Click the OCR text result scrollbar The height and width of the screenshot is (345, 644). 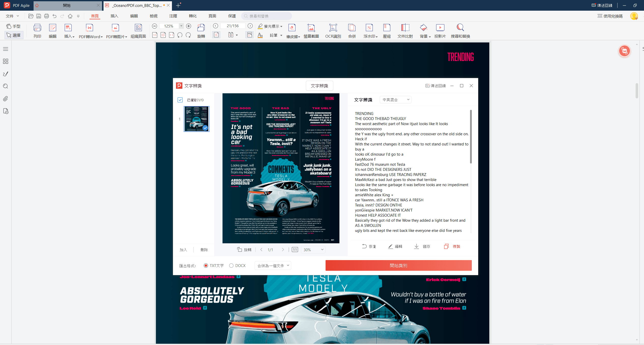[471, 137]
